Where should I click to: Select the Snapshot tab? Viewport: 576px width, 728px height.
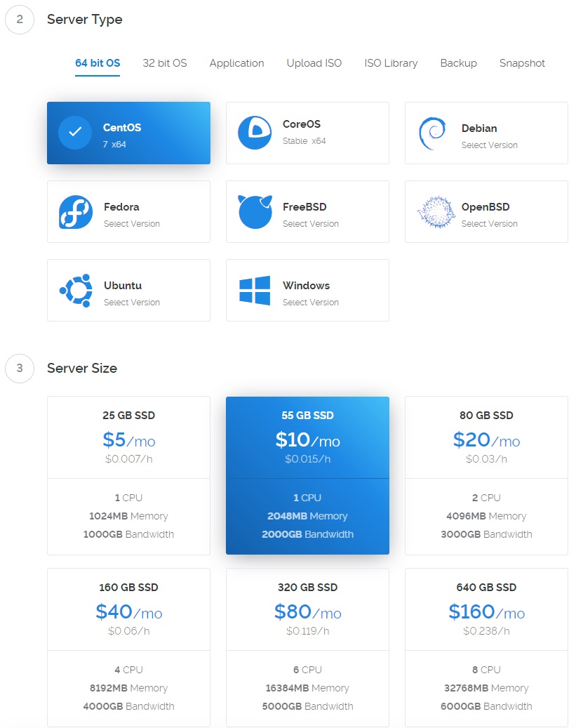click(x=522, y=63)
